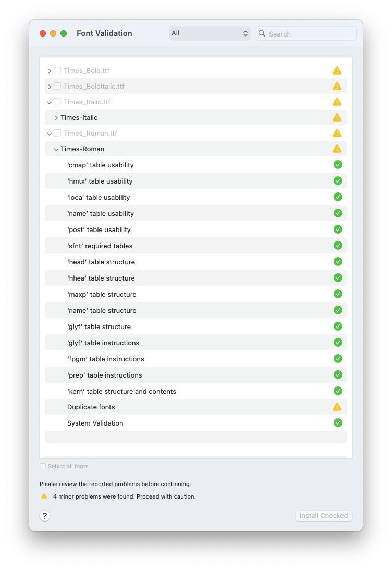The image size is (392, 570).
Task: Collapse the Times-Roman validation list
Action: [x=56, y=149]
